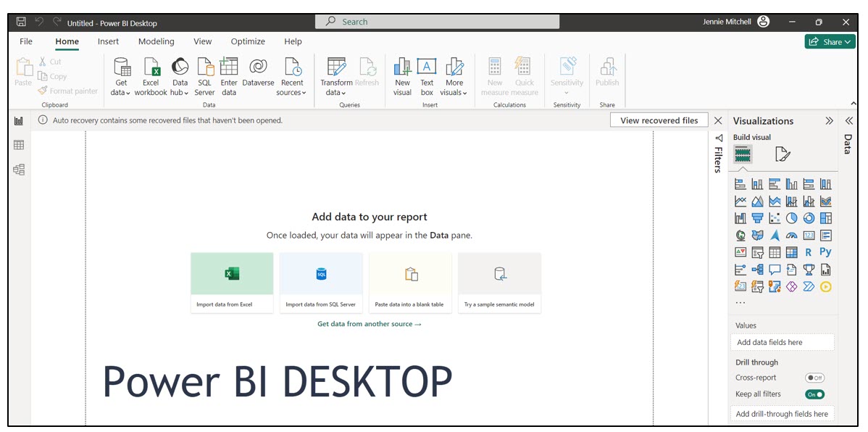This screenshot has height=432, width=868.
Task: Insert a matrix visual
Action: 792,252
